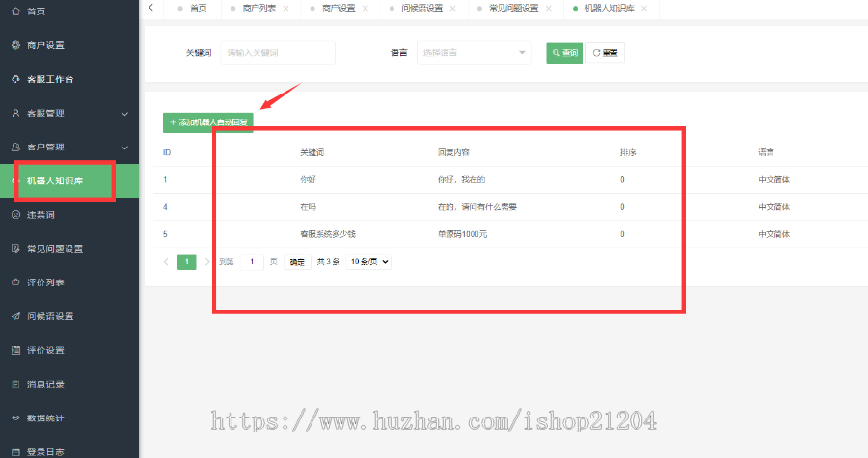Image resolution: width=868 pixels, height=458 pixels.
Task: Click keyword cell 在吗
Action: pyautogui.click(x=309, y=207)
